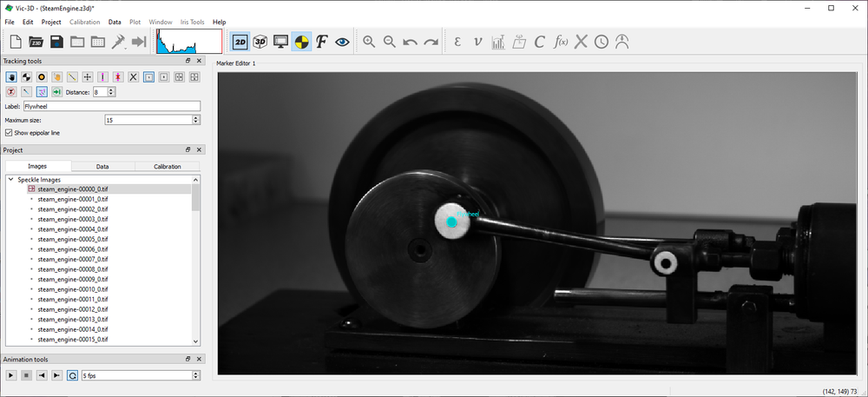
Task: Step to next frame
Action: pos(56,375)
